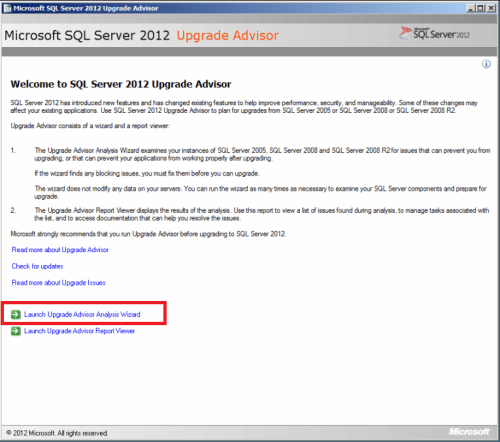Close the Upgrade Advisor window
Viewport: 500px width, 442px height.
491,8
